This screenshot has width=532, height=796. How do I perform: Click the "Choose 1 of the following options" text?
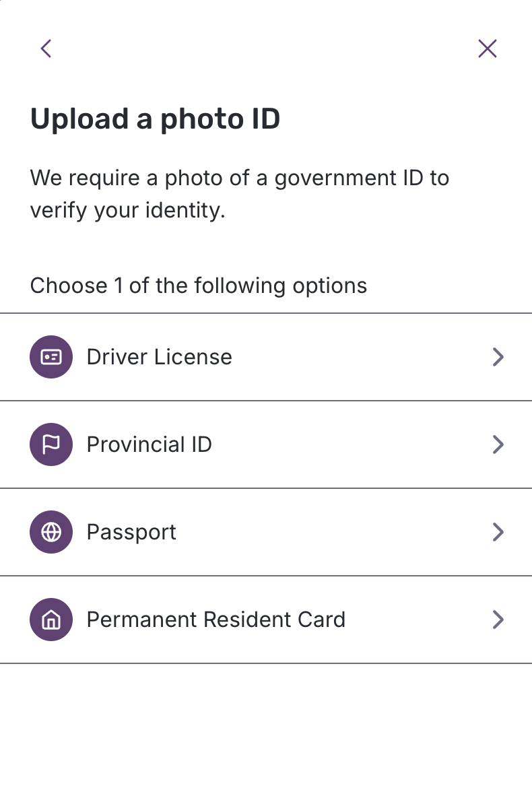tap(199, 286)
